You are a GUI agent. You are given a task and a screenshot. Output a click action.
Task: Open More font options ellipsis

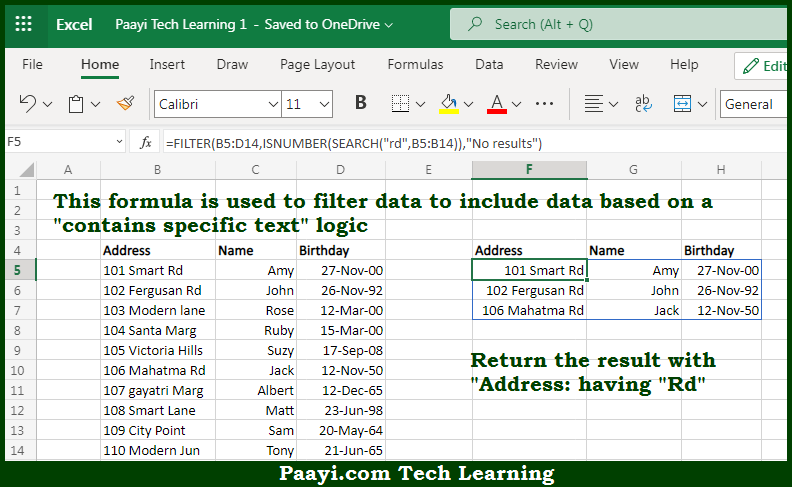point(544,104)
